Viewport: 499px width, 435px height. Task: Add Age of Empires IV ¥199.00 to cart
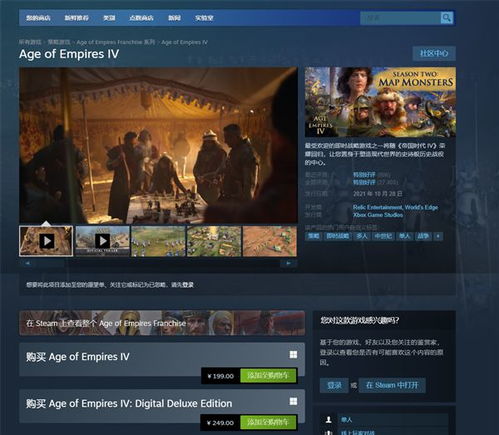tap(268, 376)
